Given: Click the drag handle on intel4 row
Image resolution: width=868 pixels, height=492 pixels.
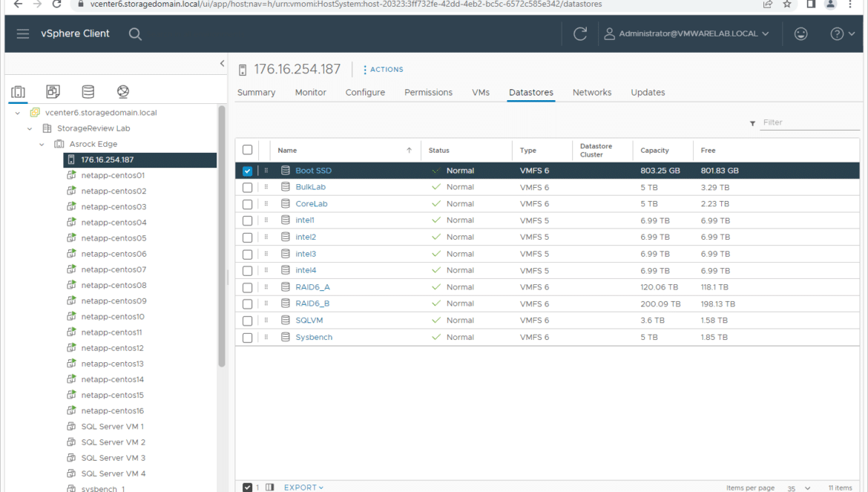Looking at the screenshot, I should pyautogui.click(x=266, y=271).
